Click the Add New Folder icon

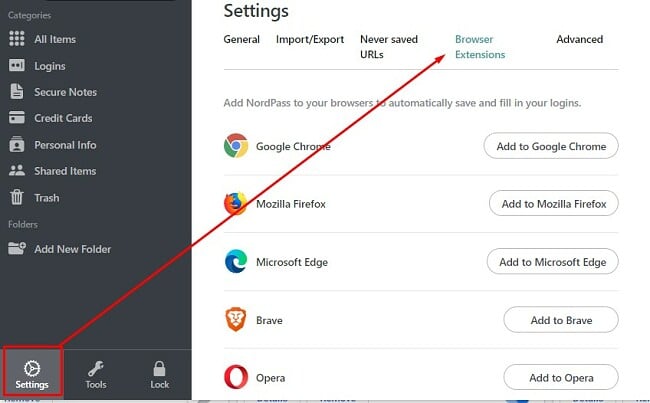click(x=17, y=248)
